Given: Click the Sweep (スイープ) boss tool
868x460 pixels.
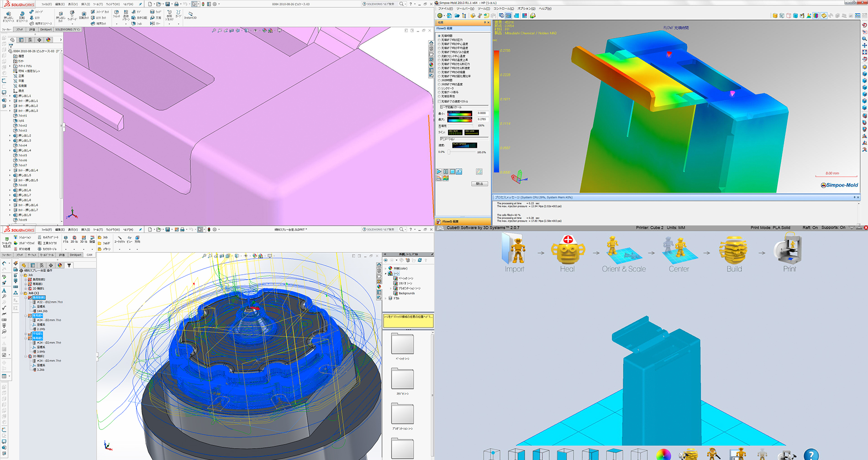Looking at the screenshot, I should tap(36, 12).
